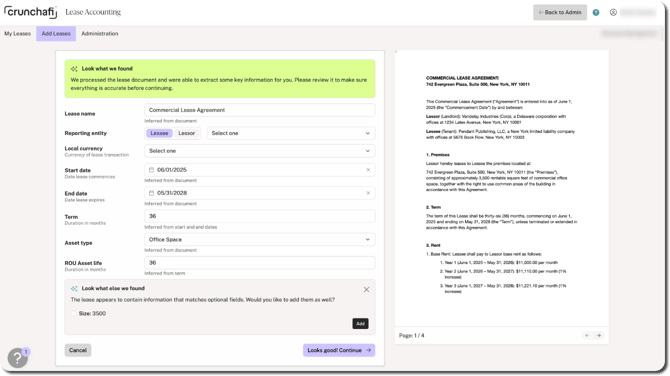Open the teal help icon in header
Image resolution: width=670 pixels, height=376 pixels.
click(x=596, y=12)
